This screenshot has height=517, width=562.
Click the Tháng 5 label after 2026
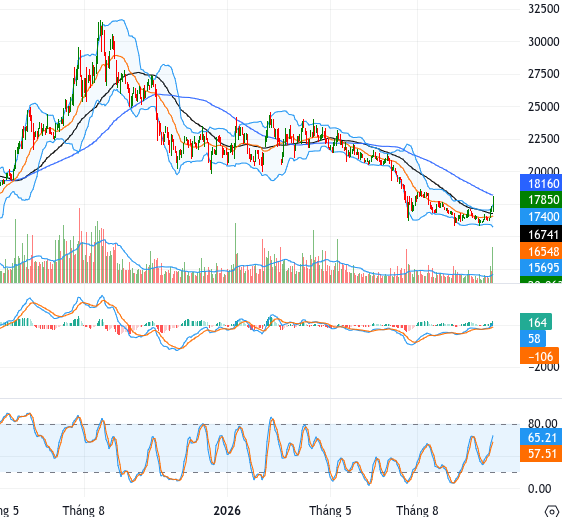pyautogui.click(x=330, y=510)
